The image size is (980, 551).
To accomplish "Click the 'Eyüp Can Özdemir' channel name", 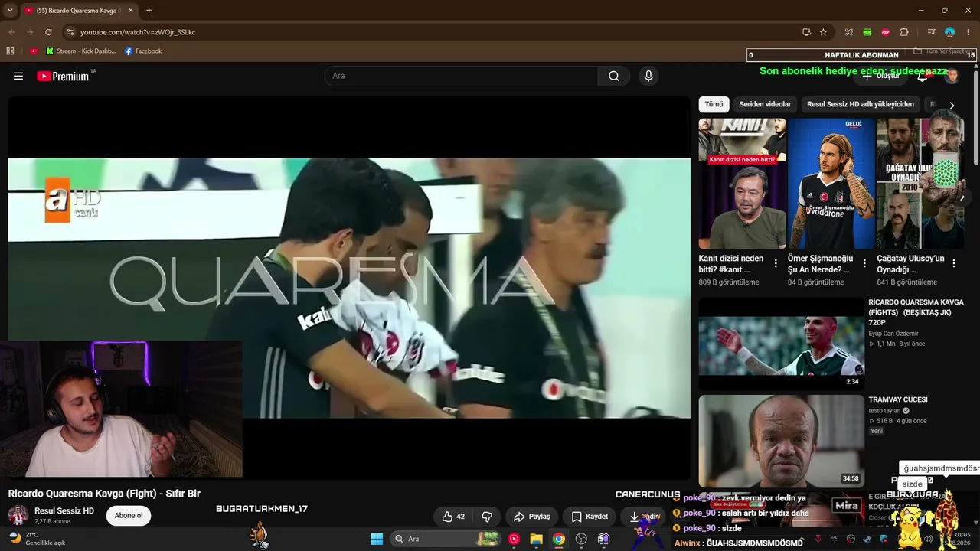I will click(893, 334).
